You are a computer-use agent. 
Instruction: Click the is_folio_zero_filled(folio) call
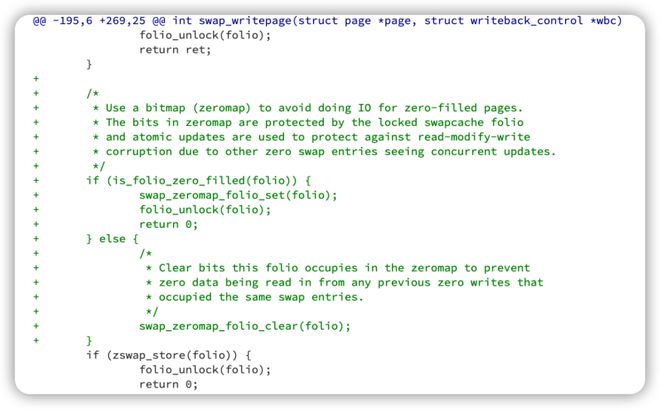click(202, 181)
